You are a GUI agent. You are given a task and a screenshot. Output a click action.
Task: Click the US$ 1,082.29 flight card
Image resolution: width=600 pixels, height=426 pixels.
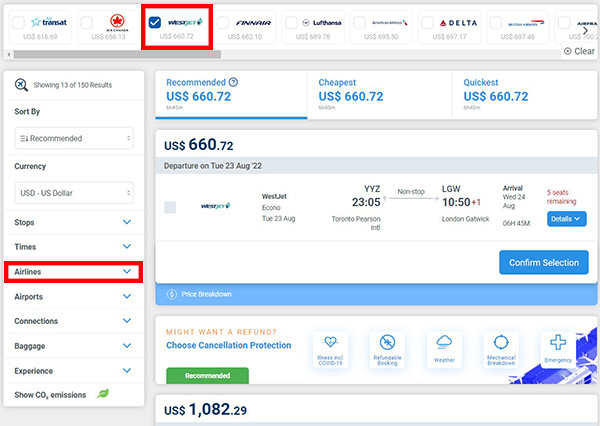[377, 410]
